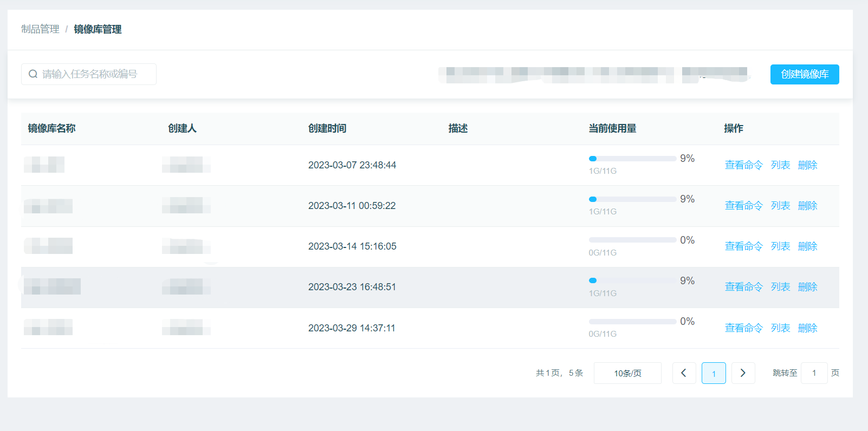The height and width of the screenshot is (431, 868).
Task: Click 9% value in 2023-03-23 row
Action: 688,280
